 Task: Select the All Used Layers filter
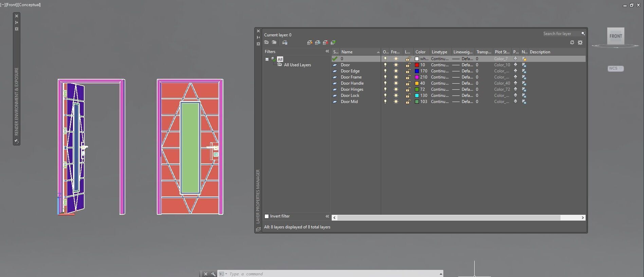point(297,65)
